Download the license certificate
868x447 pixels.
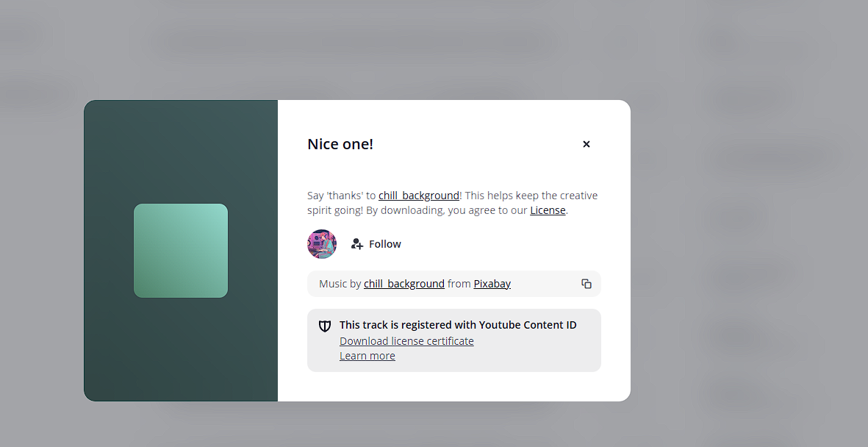coord(406,340)
